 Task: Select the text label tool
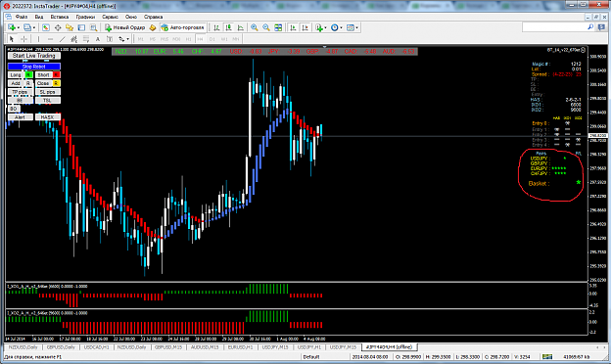point(110,39)
